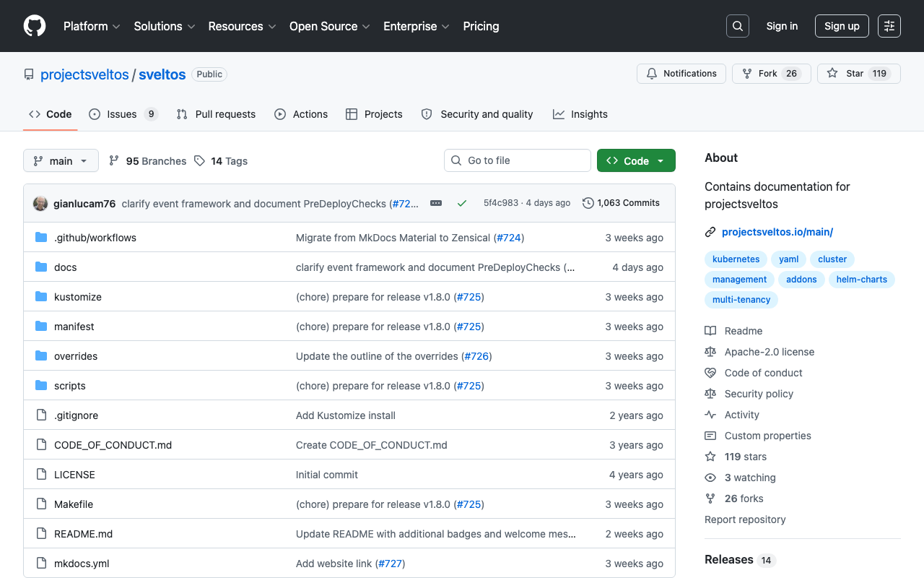
Task: Open the Insights tab
Action: [x=580, y=114]
